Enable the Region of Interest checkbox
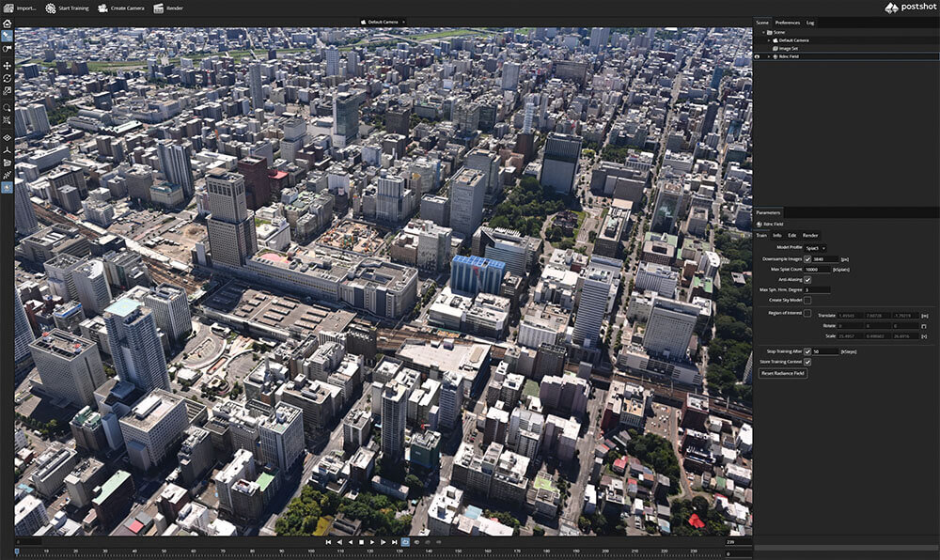The height and width of the screenshot is (560, 940). 807,312
